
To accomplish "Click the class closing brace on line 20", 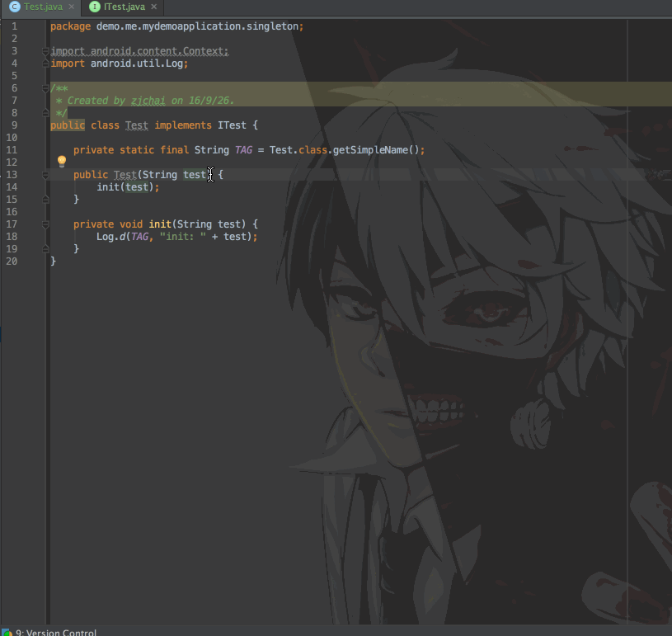I will click(x=53, y=261).
